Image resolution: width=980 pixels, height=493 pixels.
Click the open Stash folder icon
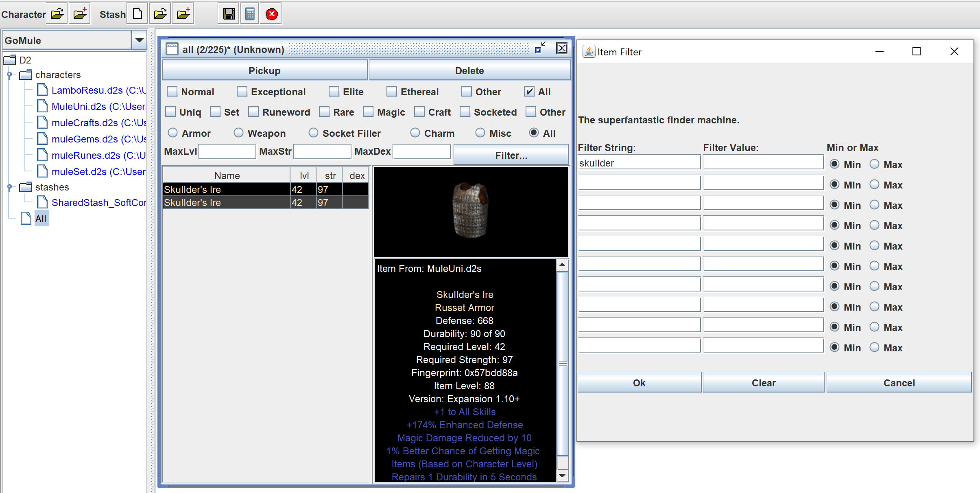pyautogui.click(x=161, y=14)
